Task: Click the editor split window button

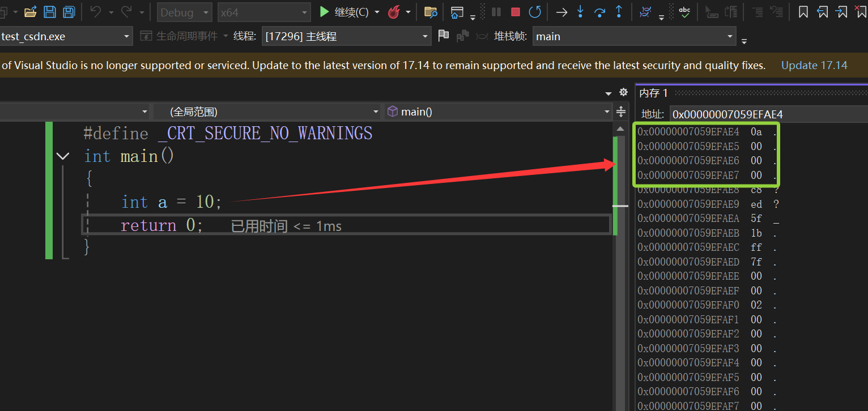Action: point(621,112)
